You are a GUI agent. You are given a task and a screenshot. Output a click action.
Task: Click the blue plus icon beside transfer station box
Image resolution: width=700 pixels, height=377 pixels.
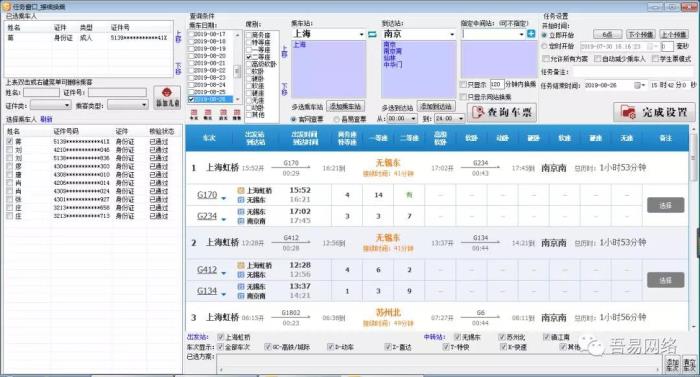[x=531, y=34]
